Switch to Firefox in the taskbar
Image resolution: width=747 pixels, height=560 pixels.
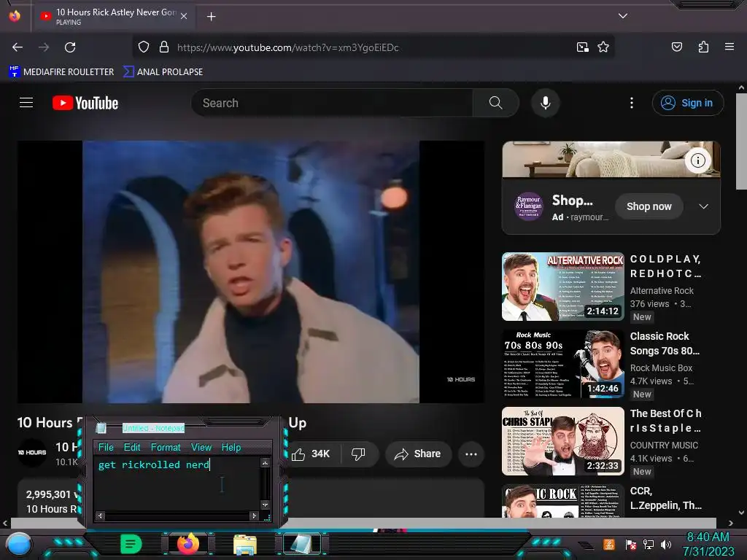click(188, 543)
